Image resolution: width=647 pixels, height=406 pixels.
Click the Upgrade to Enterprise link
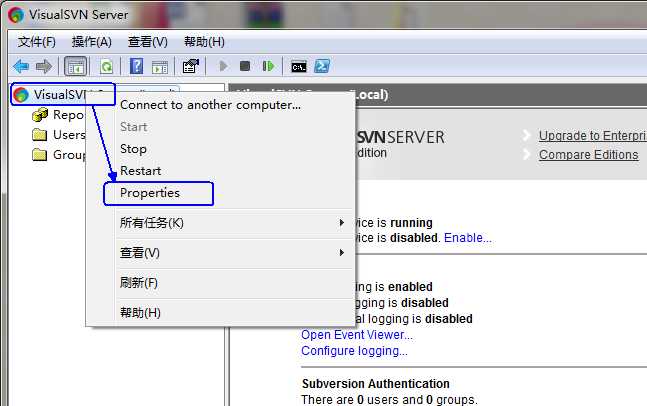(593, 136)
